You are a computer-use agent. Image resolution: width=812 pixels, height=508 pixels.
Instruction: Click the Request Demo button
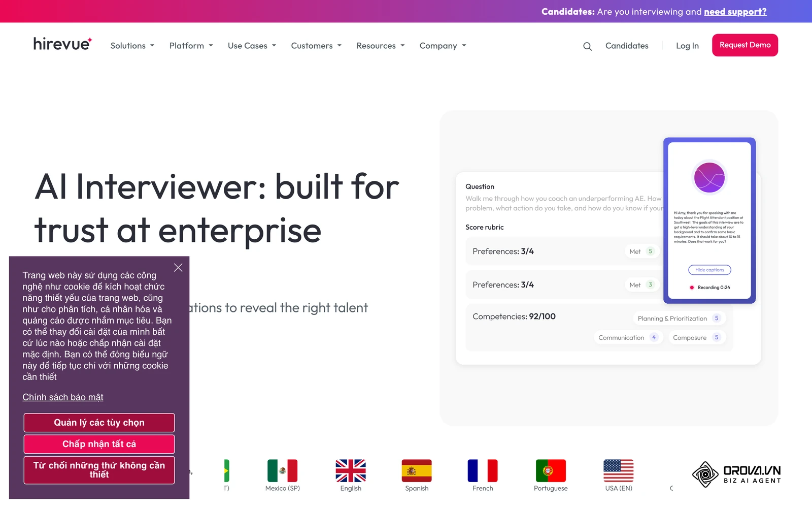coord(745,45)
